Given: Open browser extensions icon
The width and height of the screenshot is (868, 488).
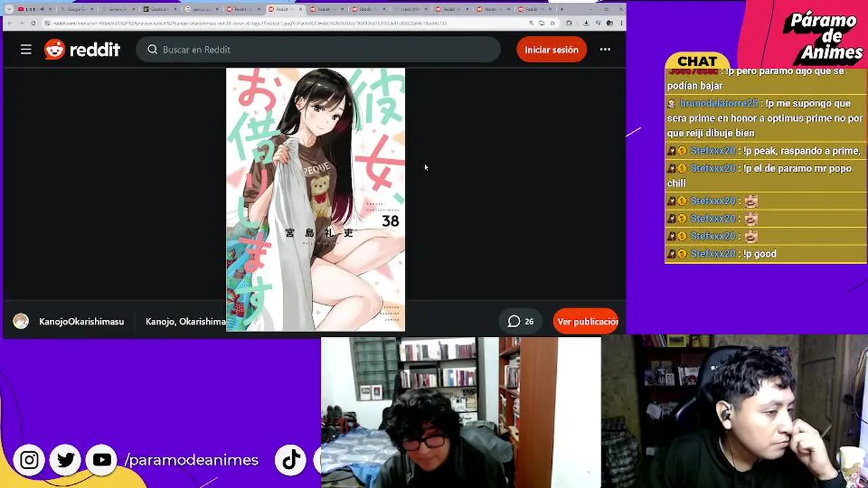Looking at the screenshot, I should (x=569, y=23).
